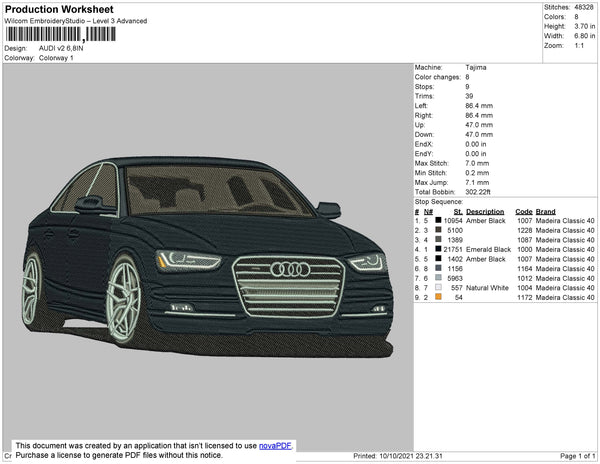Image resolution: width=600 pixels, height=464 pixels.
Task: Select the swatch beside stitch count 1402
Action: tap(438, 259)
